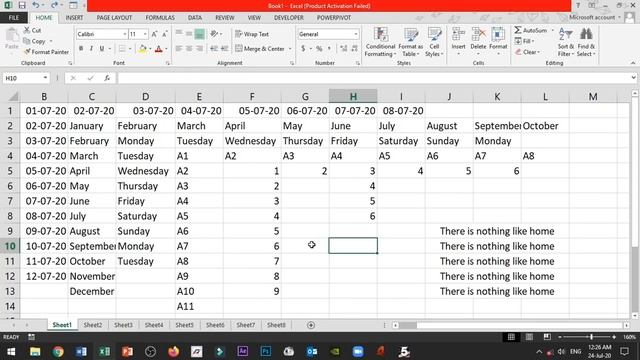Click the Fill button in Editing
640x360 pixels.
pyautogui.click(x=524, y=41)
